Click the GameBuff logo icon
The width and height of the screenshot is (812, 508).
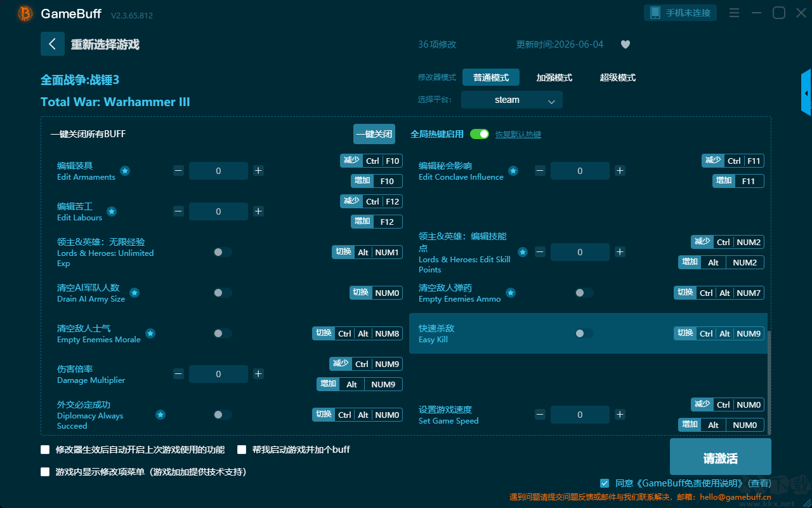(x=25, y=13)
